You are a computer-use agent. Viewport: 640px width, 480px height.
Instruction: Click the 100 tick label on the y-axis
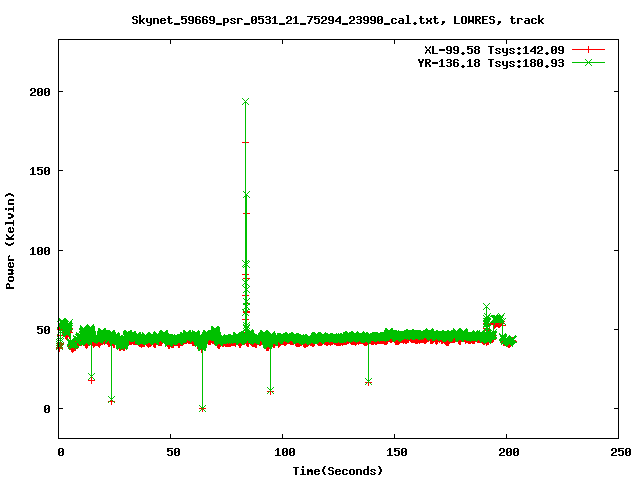click(x=40, y=251)
